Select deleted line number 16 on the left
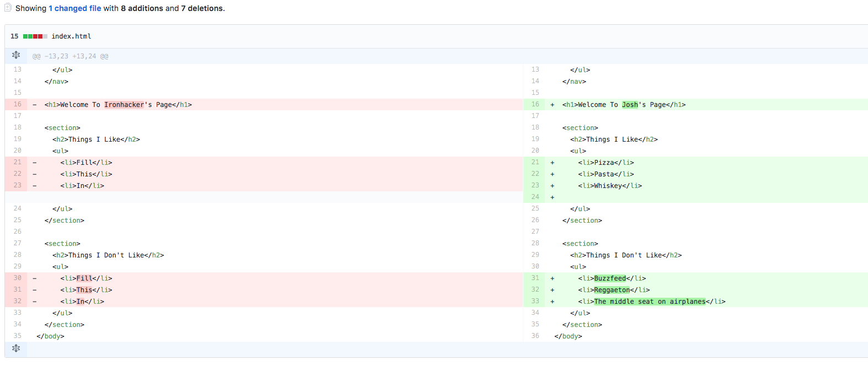The image size is (868, 365). [x=17, y=104]
